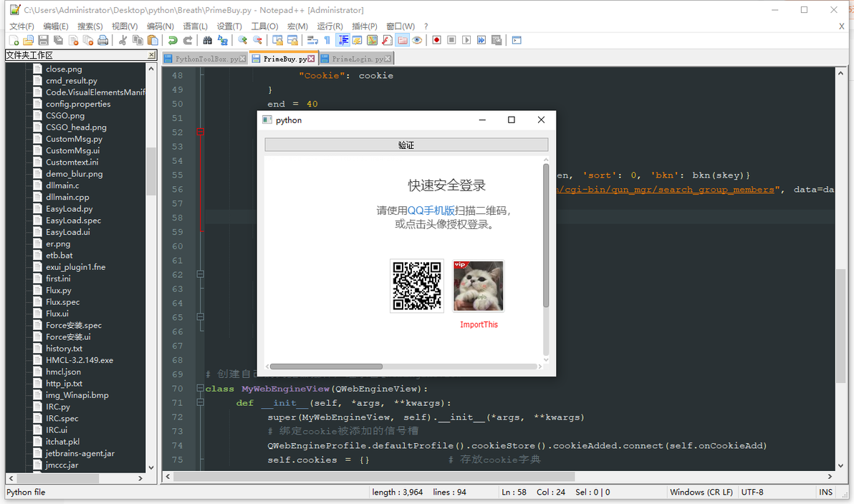Save the current file via toolbar
The height and width of the screenshot is (504, 854).
click(44, 40)
